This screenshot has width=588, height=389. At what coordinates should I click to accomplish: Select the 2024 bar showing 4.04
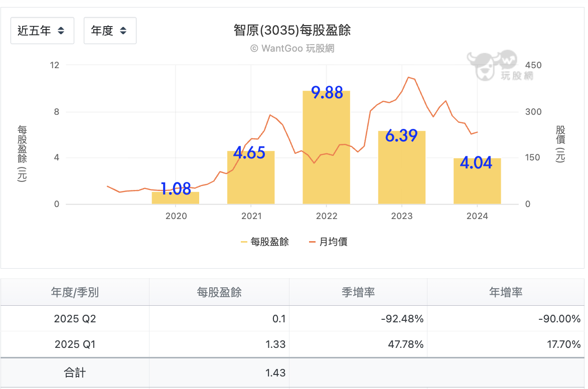[477, 181]
